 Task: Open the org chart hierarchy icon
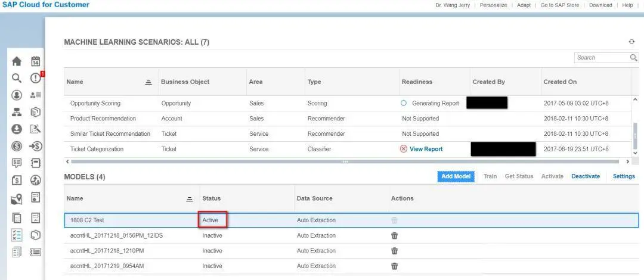click(x=17, y=112)
